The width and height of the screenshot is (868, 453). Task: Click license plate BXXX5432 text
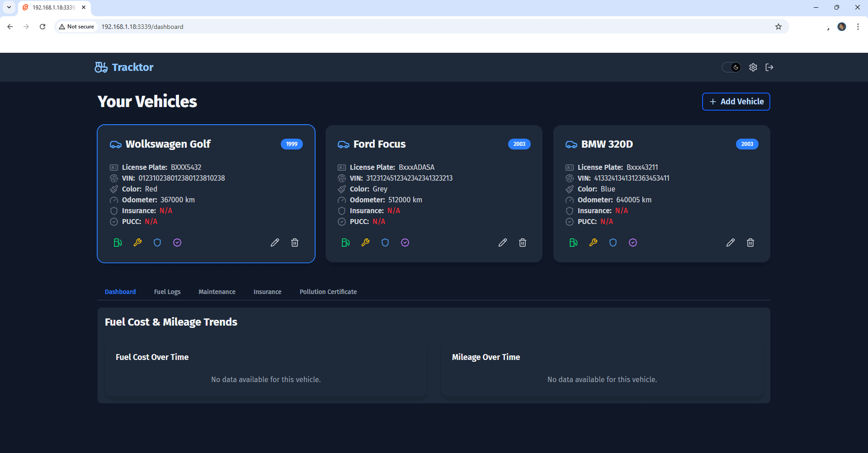point(186,167)
